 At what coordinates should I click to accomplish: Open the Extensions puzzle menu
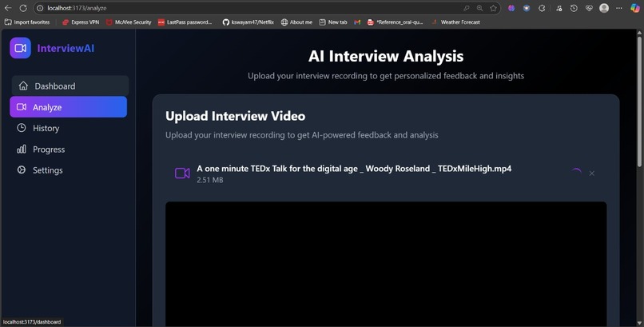coord(542,8)
